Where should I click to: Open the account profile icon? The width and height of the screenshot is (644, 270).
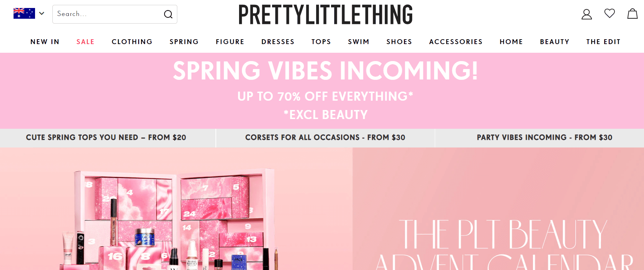coord(587,14)
